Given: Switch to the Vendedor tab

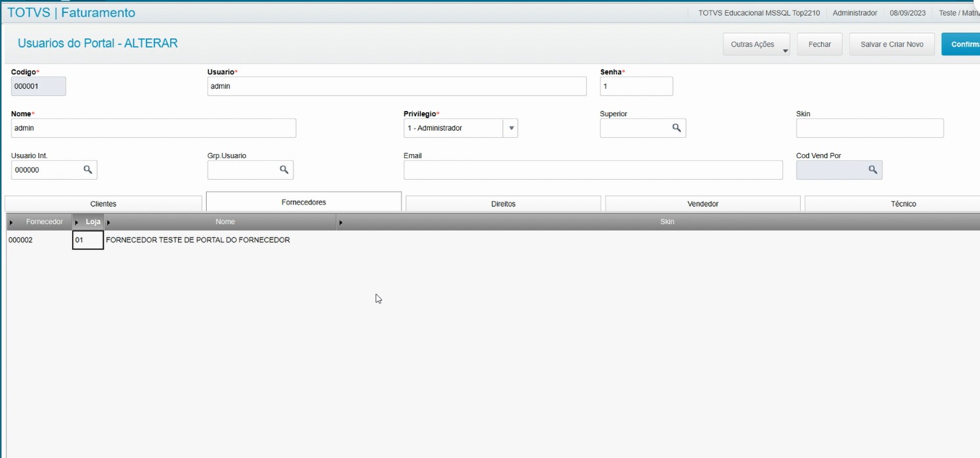Looking at the screenshot, I should coord(702,204).
